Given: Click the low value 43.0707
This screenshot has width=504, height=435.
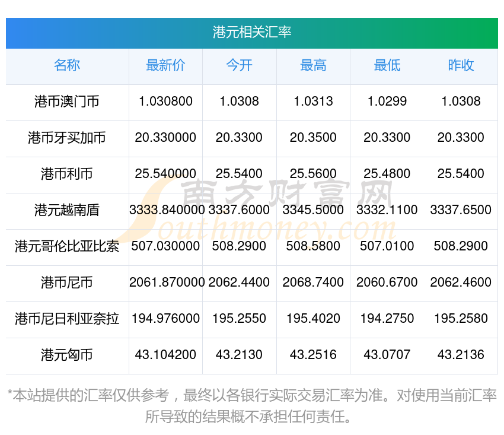Looking at the screenshot, I should (x=387, y=355).
